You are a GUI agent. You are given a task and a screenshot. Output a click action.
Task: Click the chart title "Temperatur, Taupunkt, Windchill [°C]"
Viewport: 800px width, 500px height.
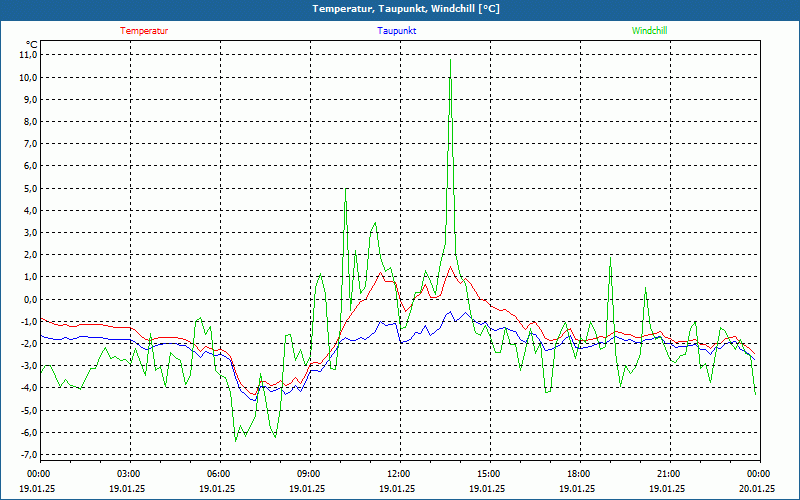(x=406, y=9)
